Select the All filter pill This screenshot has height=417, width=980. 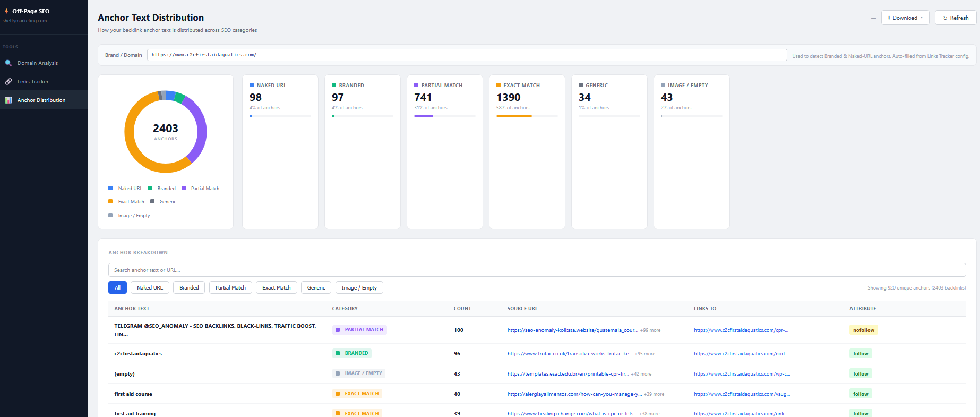point(117,288)
